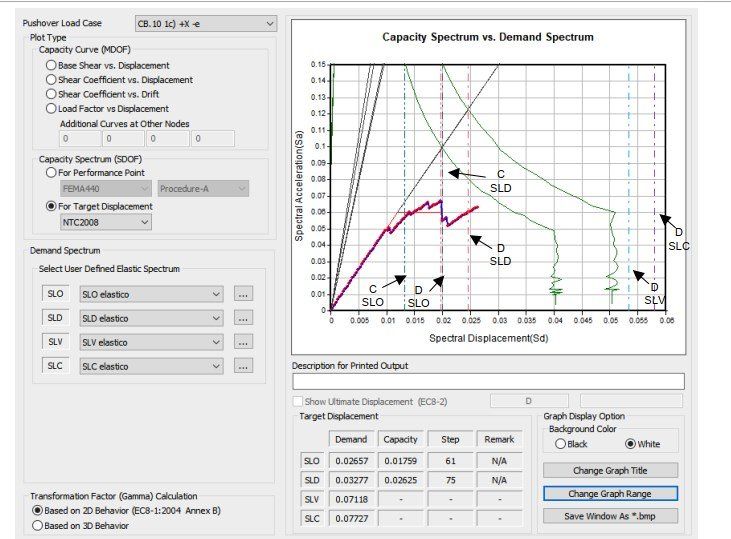This screenshot has height=539, width=731.
Task: Open the FEMA440 method dropdown
Action: pos(105,189)
